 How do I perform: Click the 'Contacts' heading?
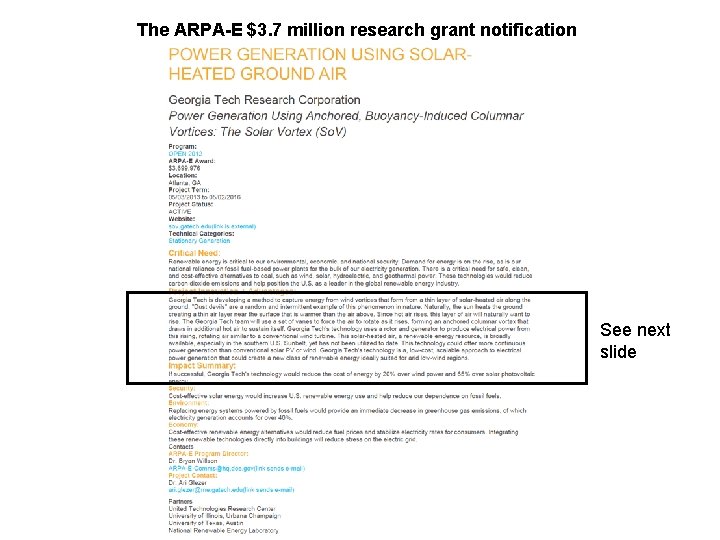[x=181, y=447]
